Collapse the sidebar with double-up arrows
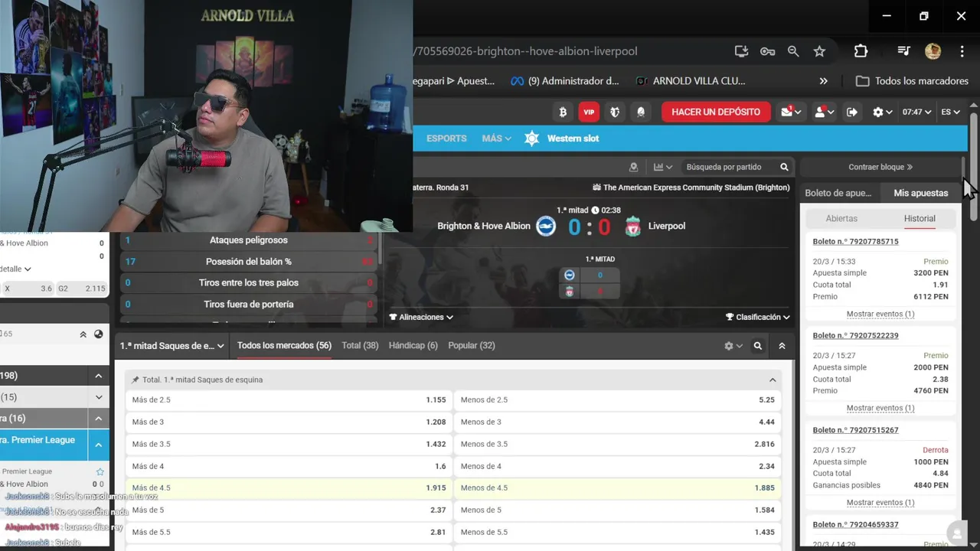 point(83,334)
